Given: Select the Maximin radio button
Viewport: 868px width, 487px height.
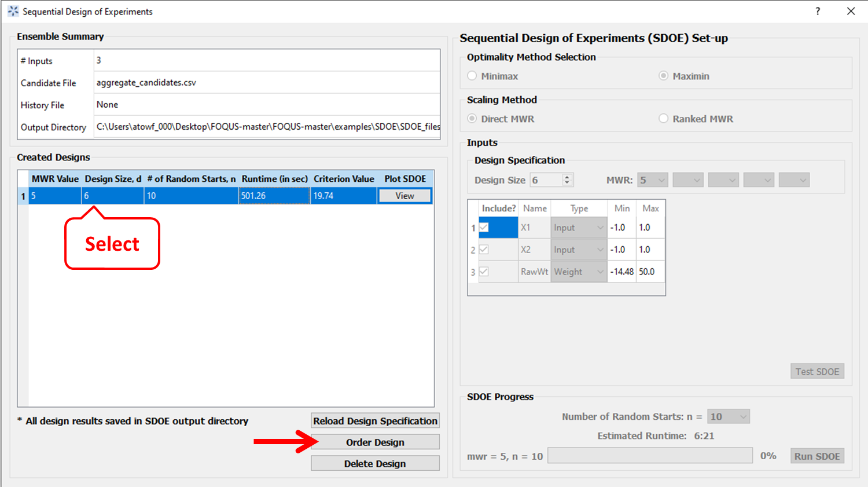Looking at the screenshot, I should coord(663,76).
